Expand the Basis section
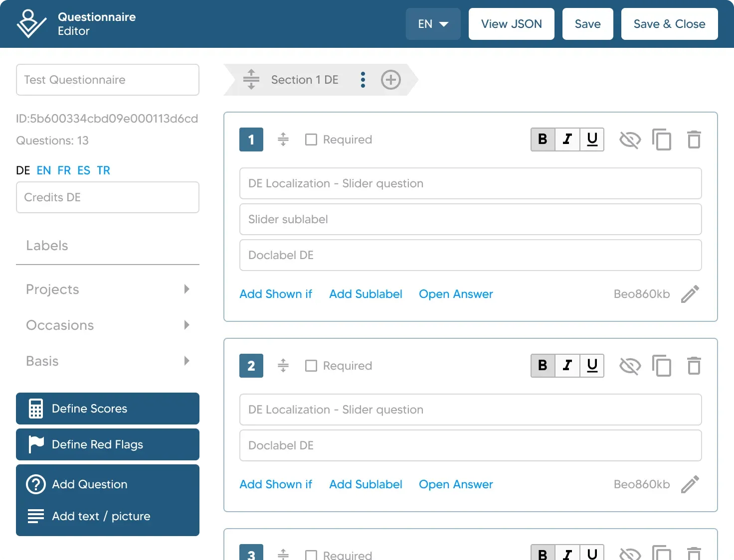Viewport: 734px width, 560px height. (x=186, y=361)
